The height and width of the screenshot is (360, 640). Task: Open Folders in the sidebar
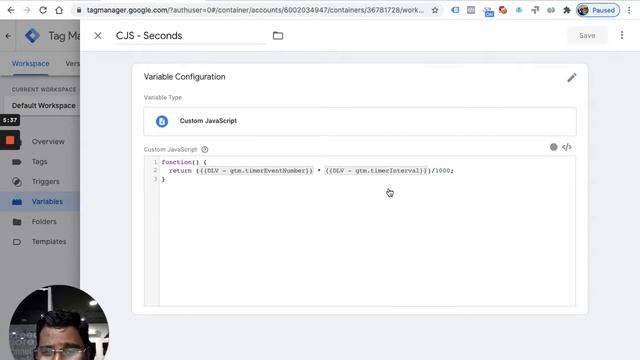click(44, 222)
